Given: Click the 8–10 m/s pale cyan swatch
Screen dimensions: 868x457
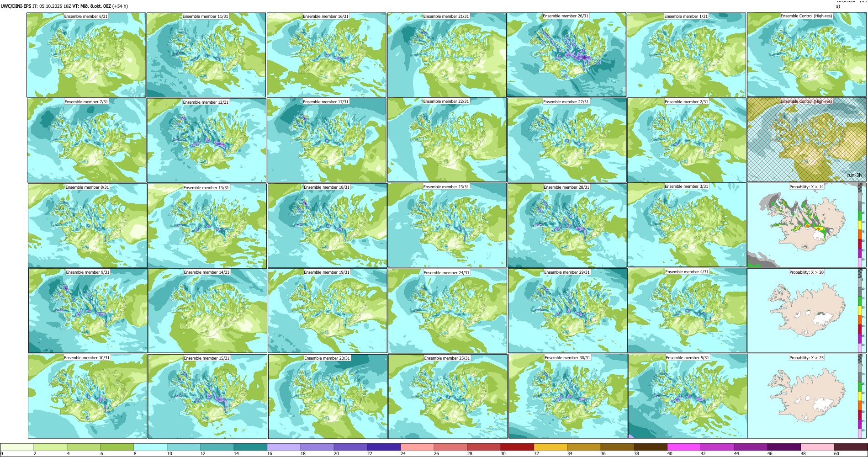Looking at the screenshot, I should [x=150, y=447].
